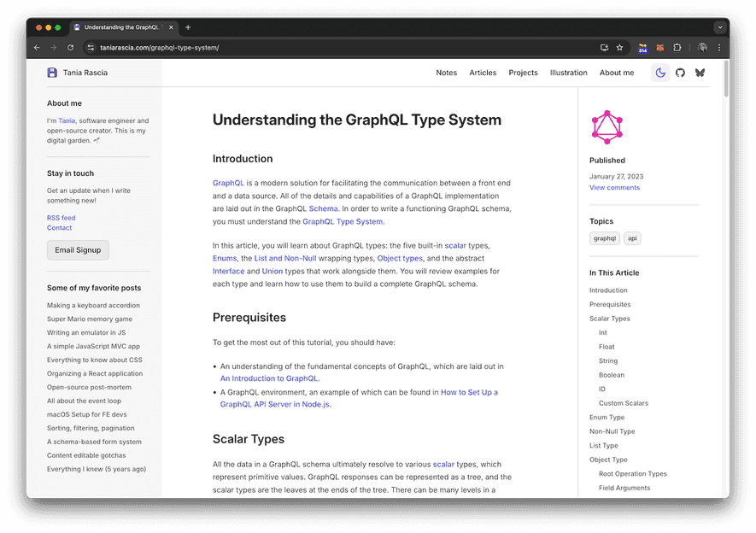Open the site information controls in the address bar
756x533 pixels.
(91, 47)
